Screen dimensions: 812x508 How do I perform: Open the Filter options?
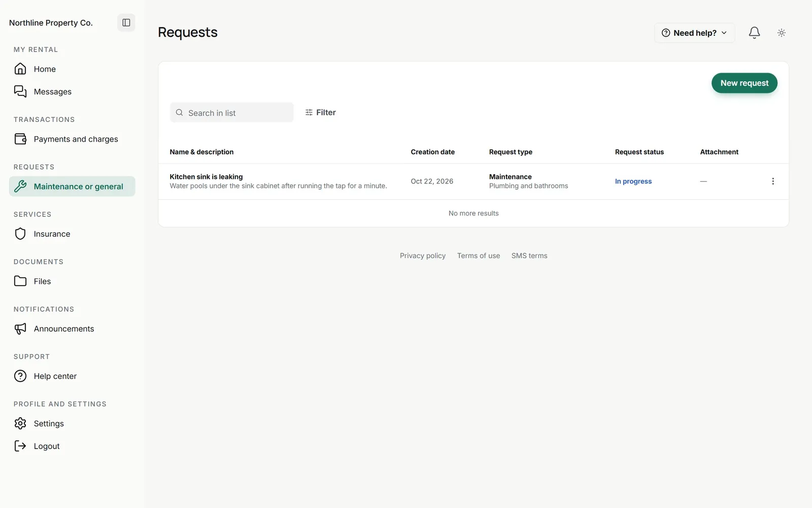click(x=320, y=112)
